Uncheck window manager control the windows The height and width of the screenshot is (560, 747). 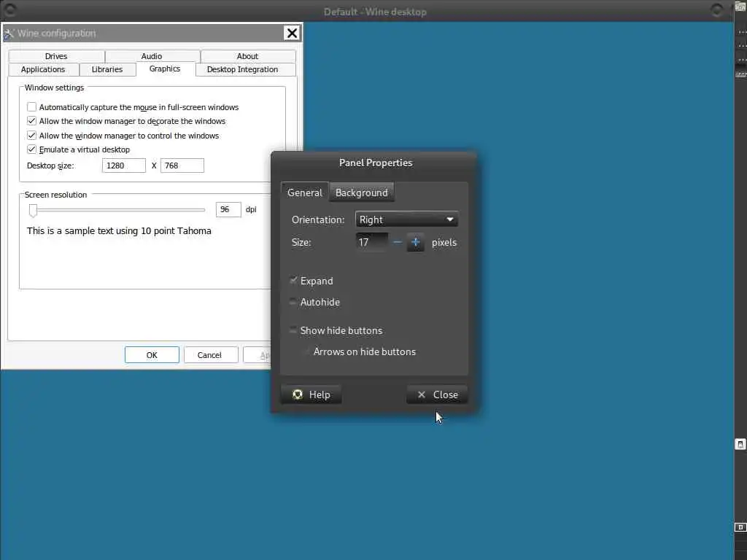coord(31,135)
